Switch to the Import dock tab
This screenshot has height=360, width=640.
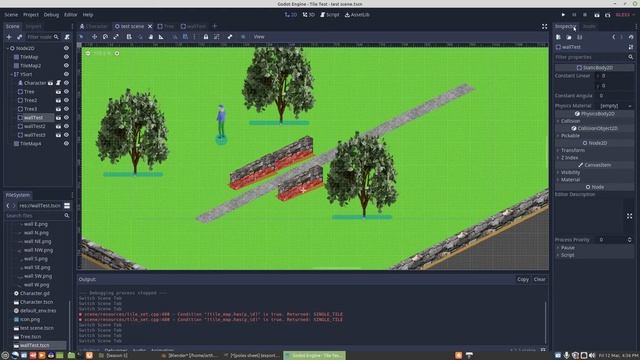[33, 26]
